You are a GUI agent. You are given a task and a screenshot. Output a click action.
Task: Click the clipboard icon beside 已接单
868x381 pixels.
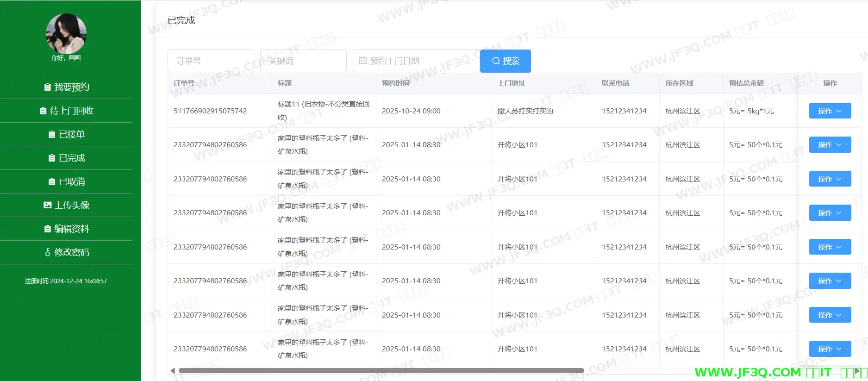tap(52, 134)
